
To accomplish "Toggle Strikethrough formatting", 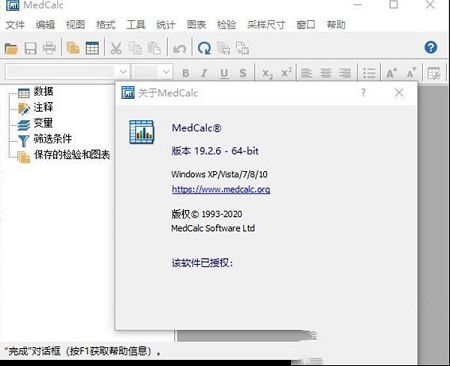I will click(x=243, y=73).
